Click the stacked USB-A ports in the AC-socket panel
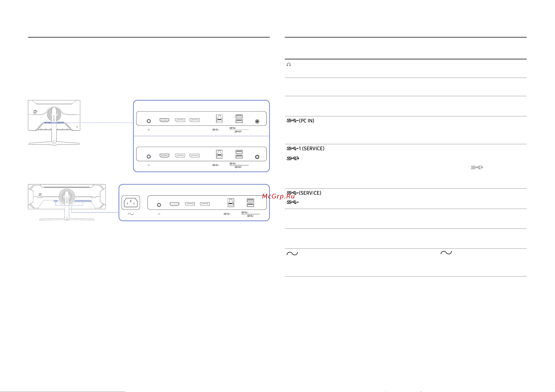Image resolution: width=555 pixels, height=392 pixels. point(250,203)
